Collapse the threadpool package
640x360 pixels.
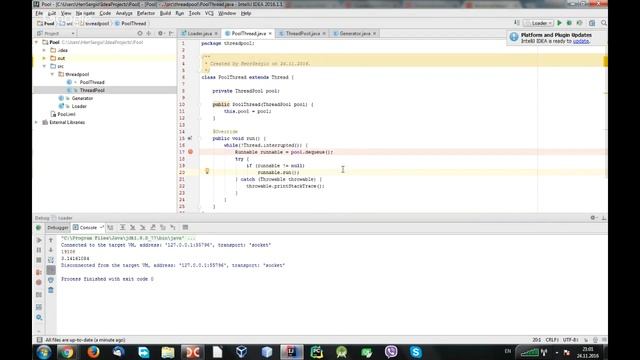[x=52, y=74]
